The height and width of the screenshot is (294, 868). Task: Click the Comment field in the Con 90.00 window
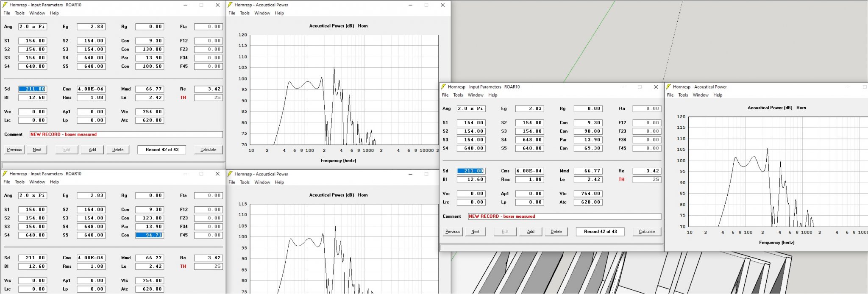565,216
